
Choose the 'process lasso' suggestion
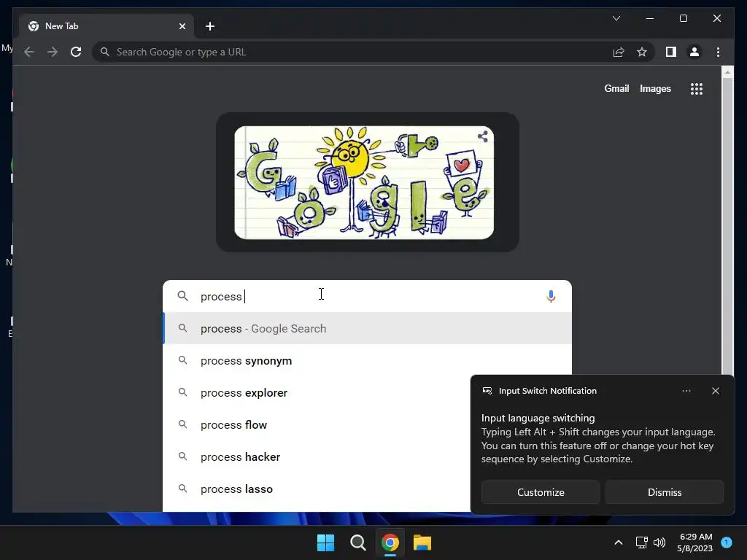pos(317,489)
